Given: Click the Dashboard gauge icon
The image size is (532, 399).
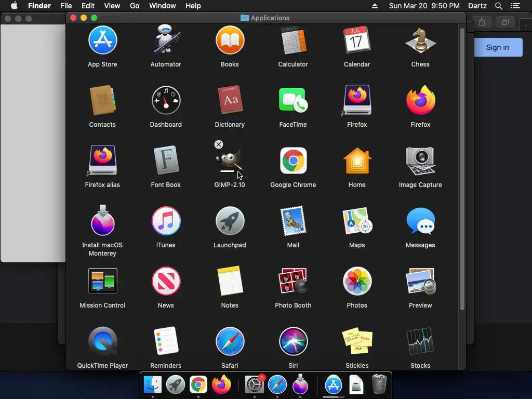Looking at the screenshot, I should tap(166, 100).
